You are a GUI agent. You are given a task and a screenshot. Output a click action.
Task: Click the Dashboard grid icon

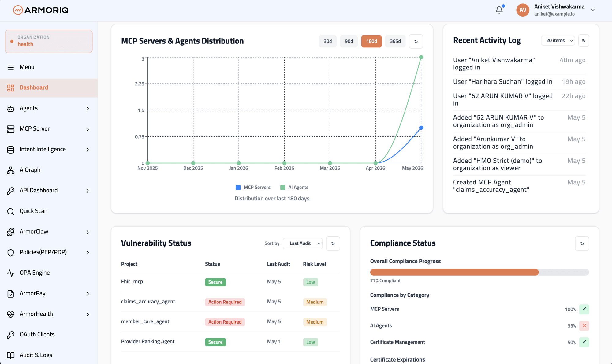[x=11, y=88]
